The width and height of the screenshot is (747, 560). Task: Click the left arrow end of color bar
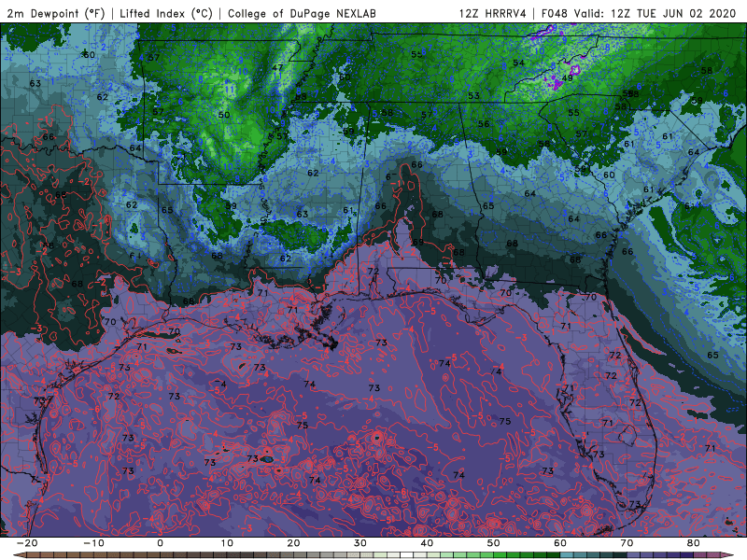[19, 555]
